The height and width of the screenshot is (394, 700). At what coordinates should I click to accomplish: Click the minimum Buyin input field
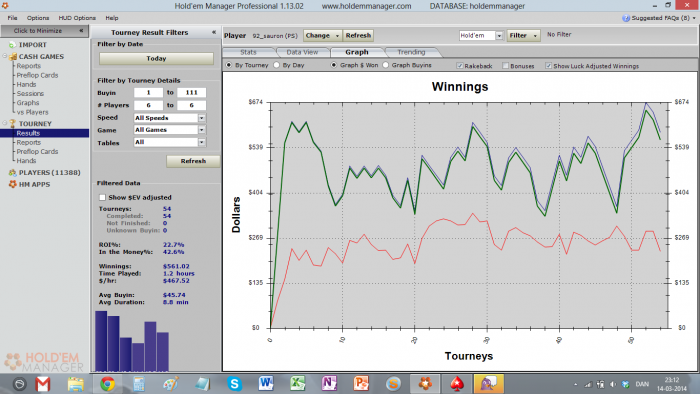tap(148, 92)
